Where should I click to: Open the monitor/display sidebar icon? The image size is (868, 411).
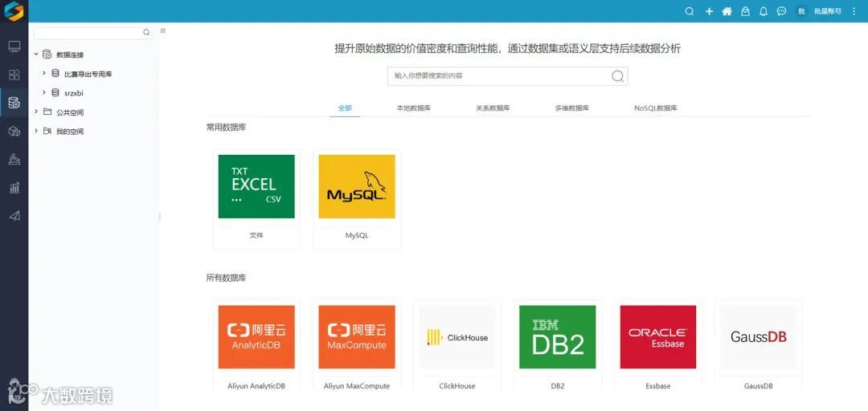click(14, 46)
